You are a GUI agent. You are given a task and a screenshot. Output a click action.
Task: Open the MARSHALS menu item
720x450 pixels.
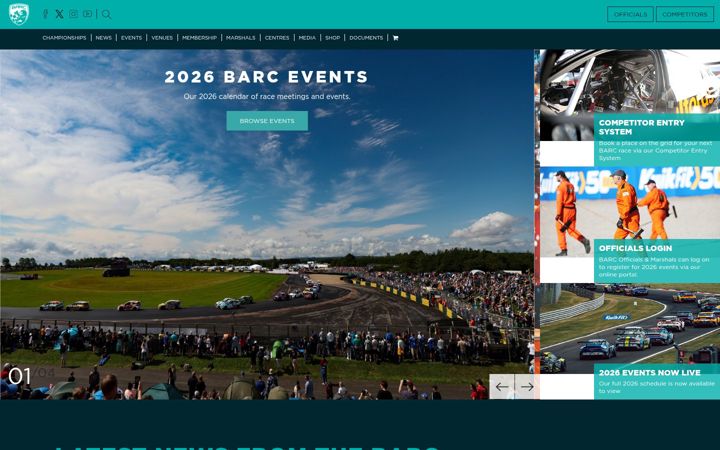pos(241,38)
